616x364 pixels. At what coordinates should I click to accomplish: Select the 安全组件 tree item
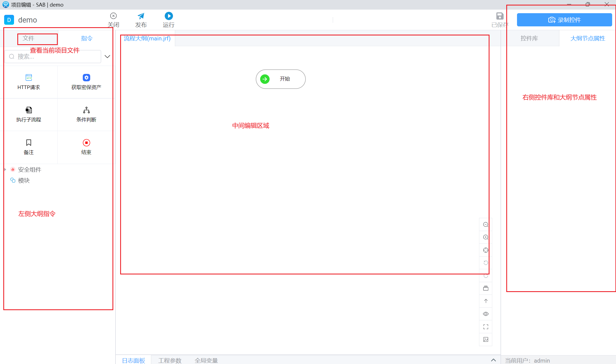click(30, 170)
